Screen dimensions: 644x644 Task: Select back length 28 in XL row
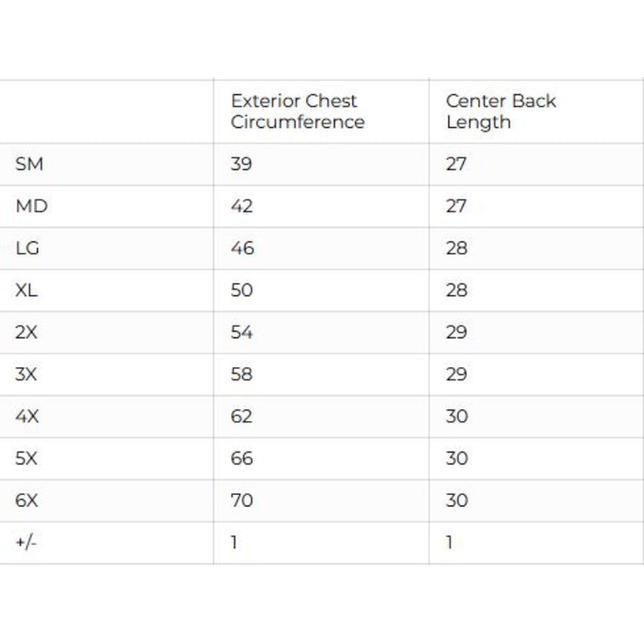tap(456, 291)
